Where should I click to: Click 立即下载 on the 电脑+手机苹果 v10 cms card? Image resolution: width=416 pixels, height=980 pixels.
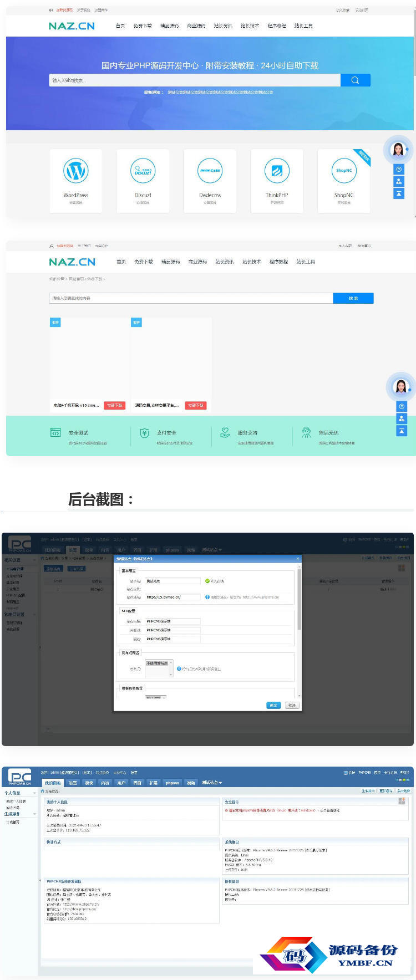tap(115, 405)
